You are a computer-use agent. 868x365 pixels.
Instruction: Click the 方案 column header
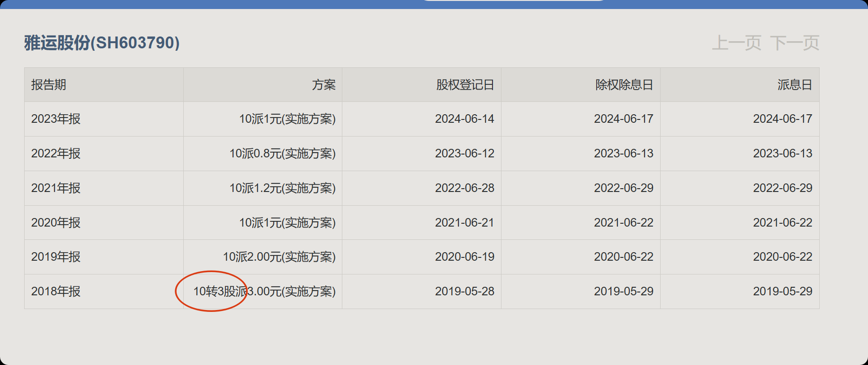[323, 85]
